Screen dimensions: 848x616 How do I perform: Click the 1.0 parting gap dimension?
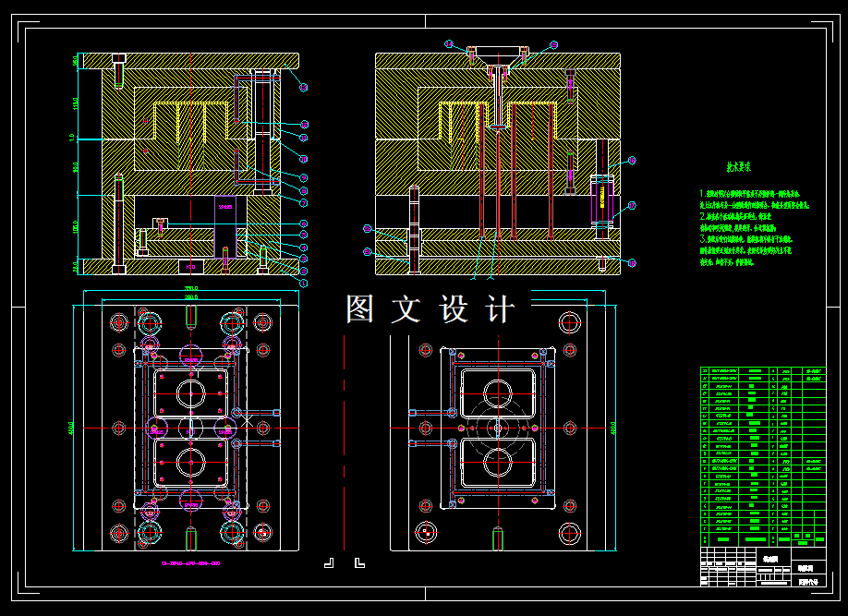click(71, 138)
